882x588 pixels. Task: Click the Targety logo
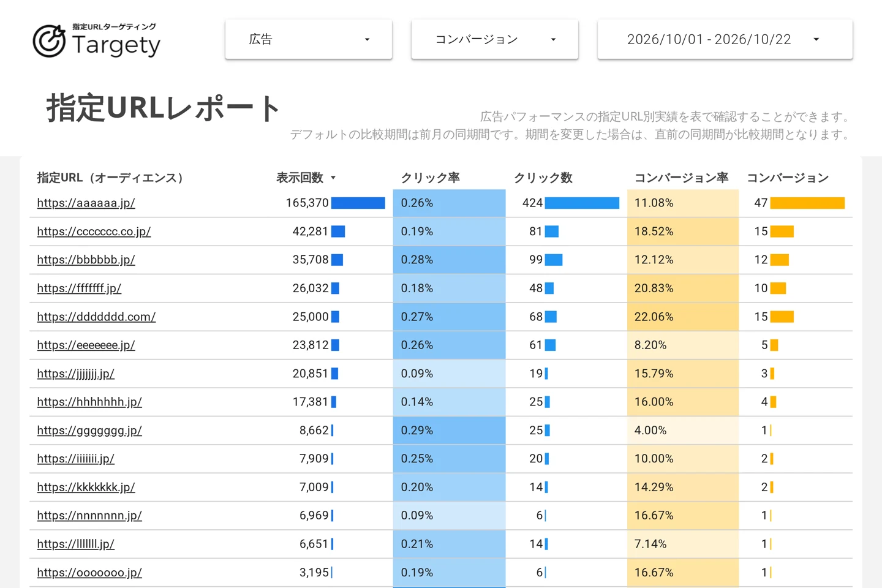[97, 40]
